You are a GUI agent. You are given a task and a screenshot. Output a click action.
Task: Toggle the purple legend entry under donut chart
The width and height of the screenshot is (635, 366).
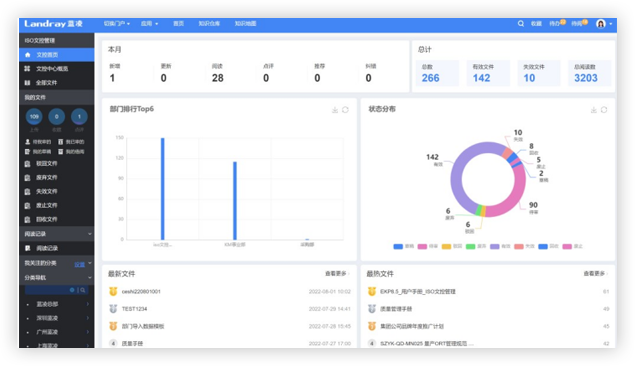pyautogui.click(x=500, y=246)
